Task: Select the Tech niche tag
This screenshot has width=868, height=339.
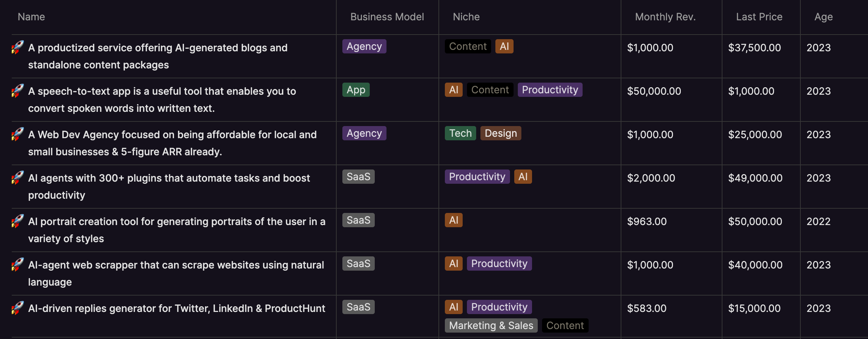Action: coord(460,133)
